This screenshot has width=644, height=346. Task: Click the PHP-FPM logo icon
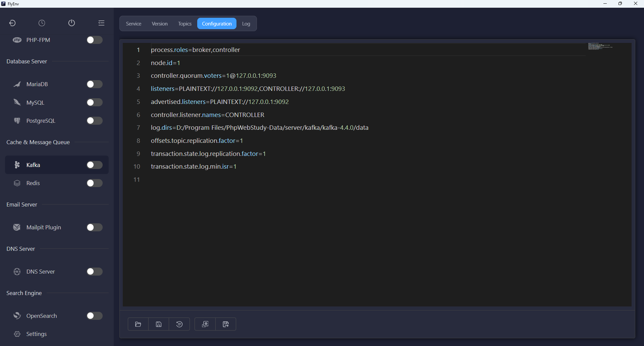tap(17, 40)
